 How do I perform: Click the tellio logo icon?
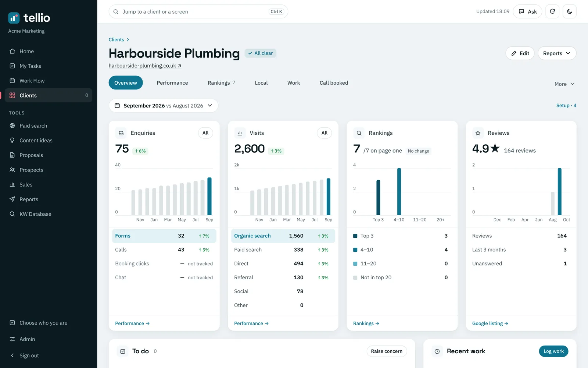tap(14, 18)
